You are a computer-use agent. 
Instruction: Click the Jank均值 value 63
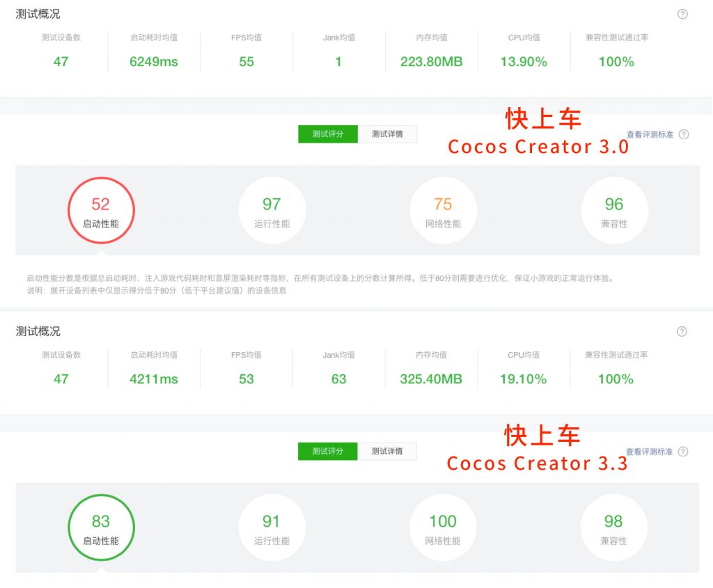[x=339, y=379]
